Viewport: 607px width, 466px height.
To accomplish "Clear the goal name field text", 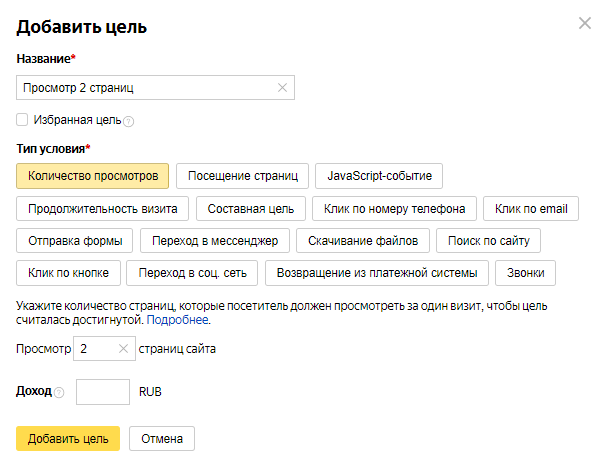I will [x=282, y=88].
